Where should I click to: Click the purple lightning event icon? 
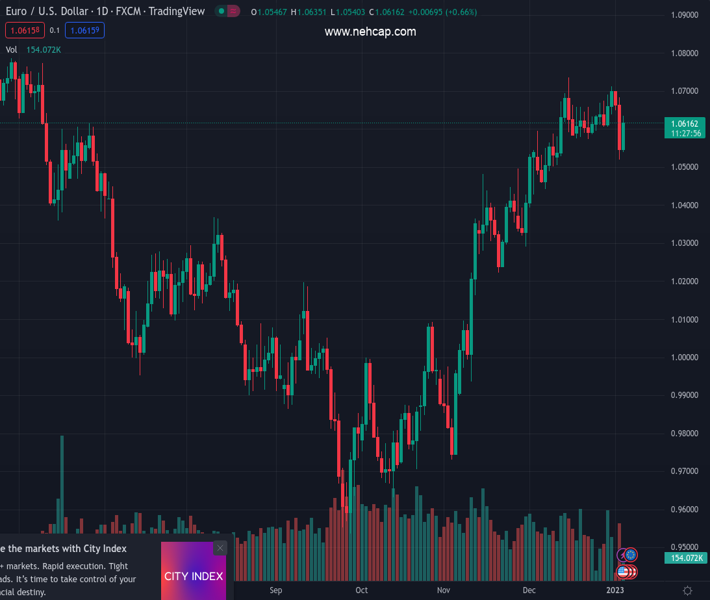[623, 556]
